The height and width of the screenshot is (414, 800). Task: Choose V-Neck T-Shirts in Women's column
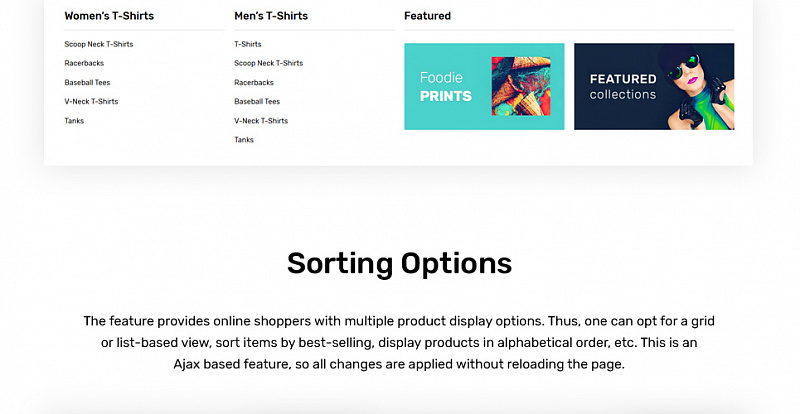(91, 102)
